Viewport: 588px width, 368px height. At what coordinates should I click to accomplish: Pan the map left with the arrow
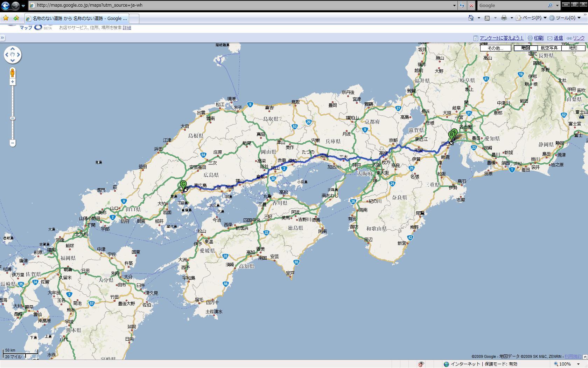coord(7,55)
